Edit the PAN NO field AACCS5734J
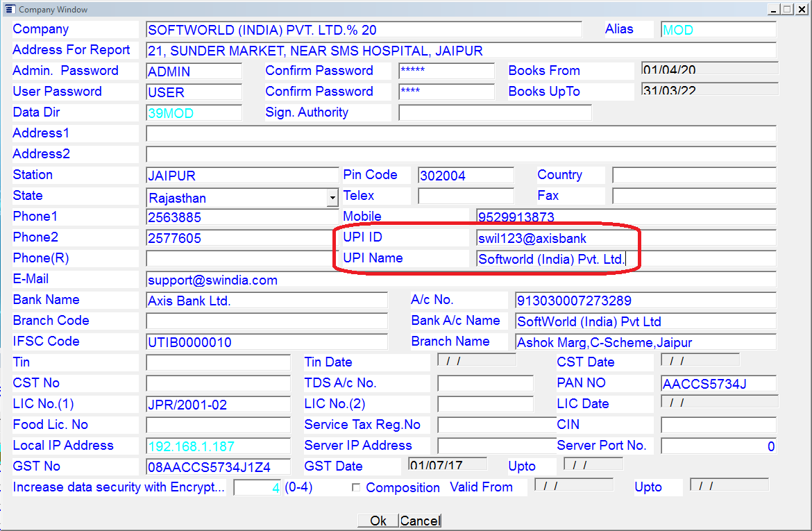Viewport: 812px width, 531px height. point(718,383)
